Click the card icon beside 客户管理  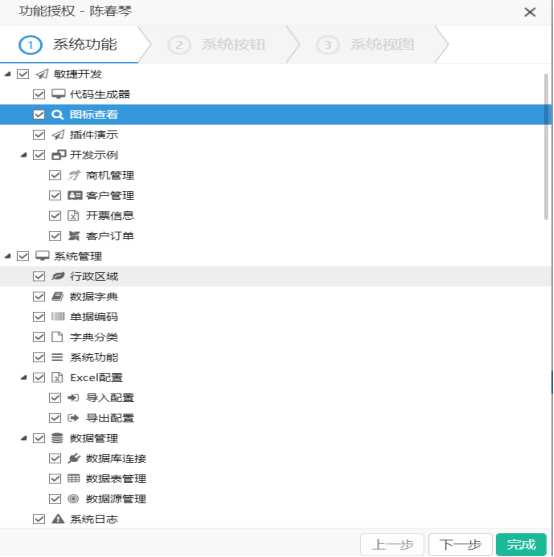click(x=75, y=196)
